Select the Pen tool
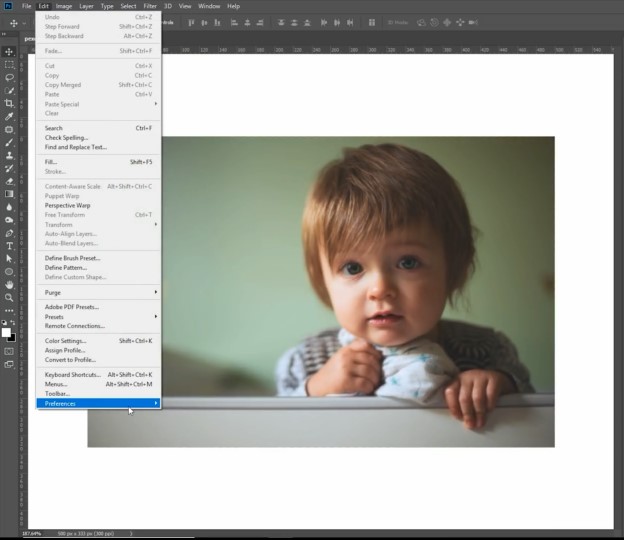 9,233
